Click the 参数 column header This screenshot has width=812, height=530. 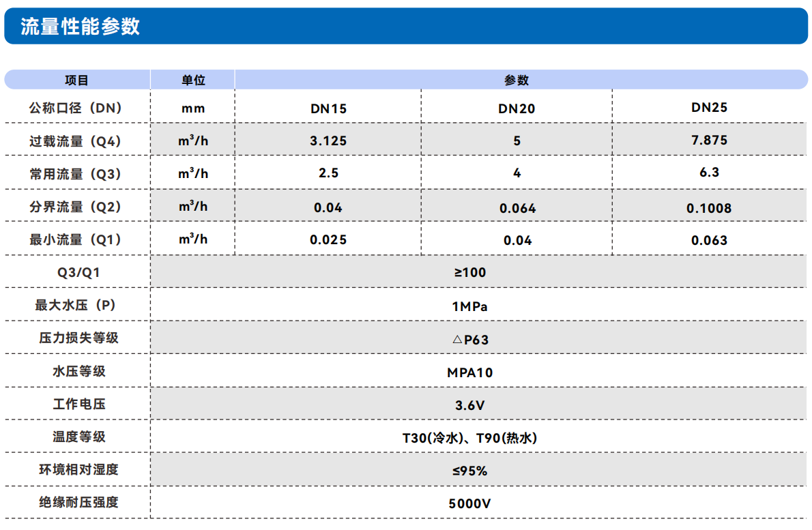coord(517,80)
